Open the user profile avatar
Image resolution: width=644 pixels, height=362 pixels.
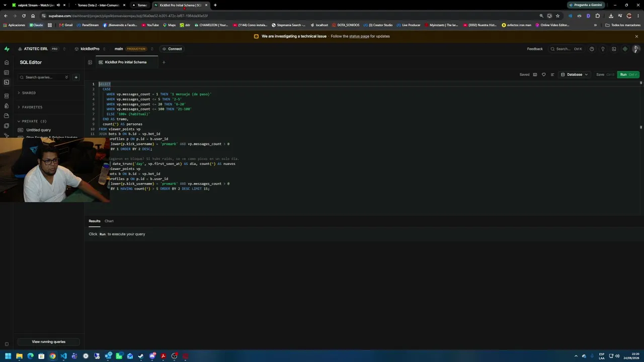pos(636,49)
